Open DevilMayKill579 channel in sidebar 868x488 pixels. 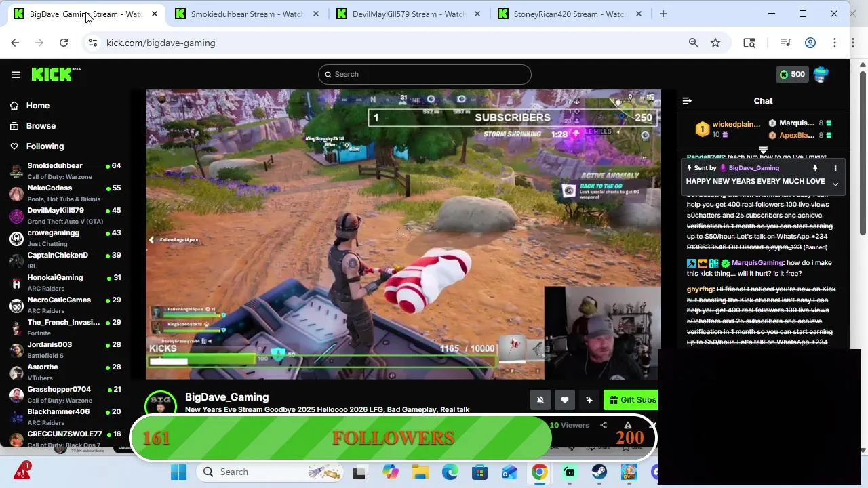point(64,216)
